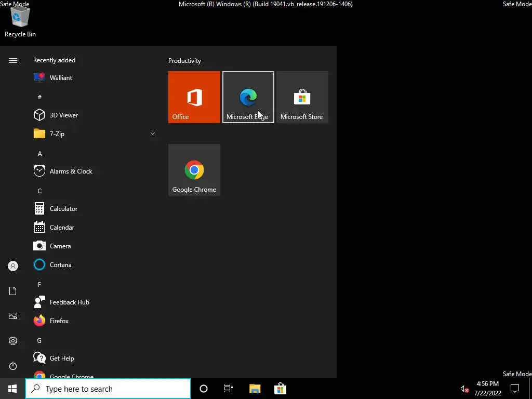This screenshot has width=532, height=399.
Task: Open Settings gear in Start sidebar
Action: point(13,341)
